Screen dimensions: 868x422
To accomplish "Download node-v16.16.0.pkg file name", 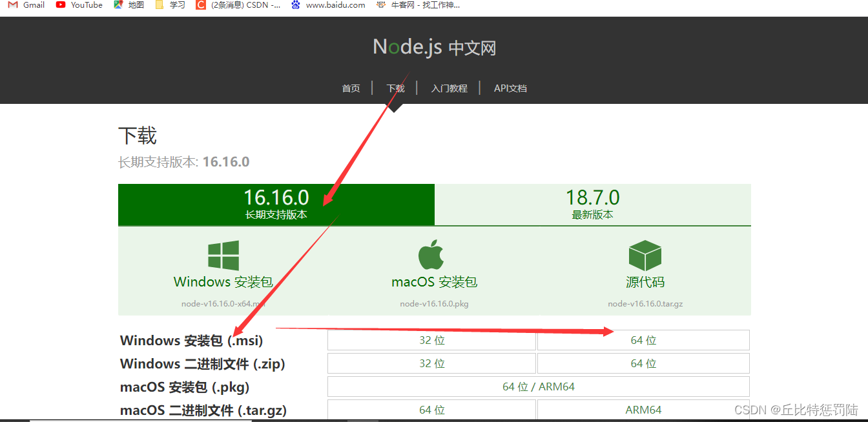I will pyautogui.click(x=434, y=304).
